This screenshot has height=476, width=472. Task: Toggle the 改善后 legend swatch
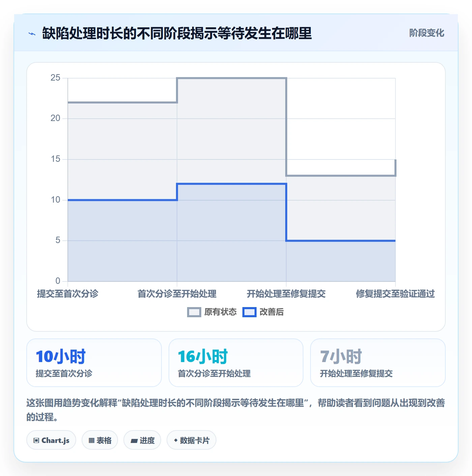tap(249, 312)
